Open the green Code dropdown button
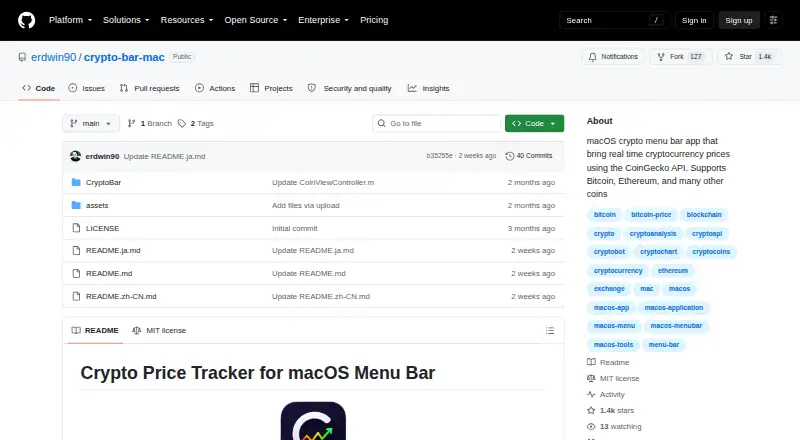This screenshot has height=440, width=800. 534,124
